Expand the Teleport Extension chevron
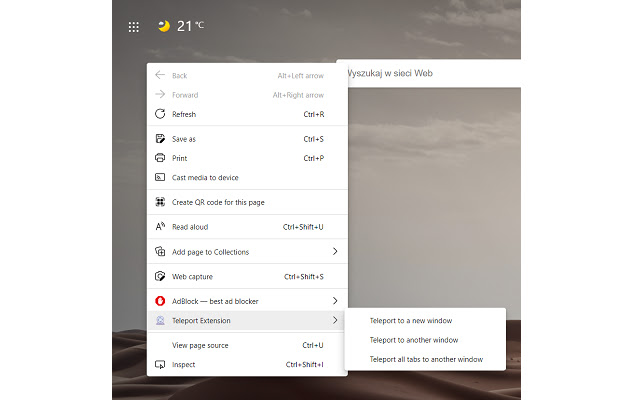The image size is (640, 400). pos(335,320)
